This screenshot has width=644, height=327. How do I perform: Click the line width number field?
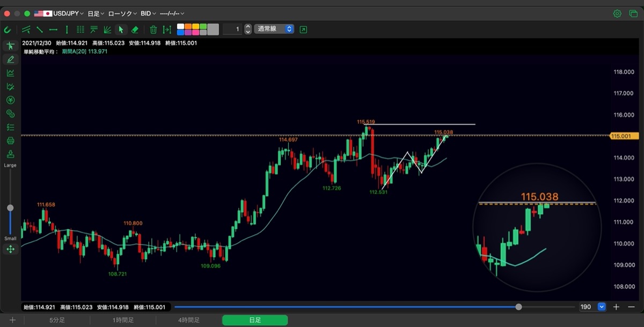click(x=232, y=29)
